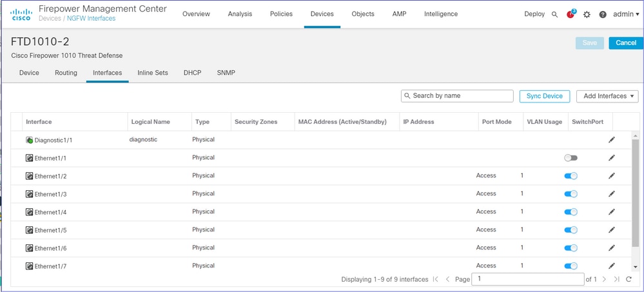Open the Overview menu
The width and height of the screenshot is (644, 292).
(196, 14)
